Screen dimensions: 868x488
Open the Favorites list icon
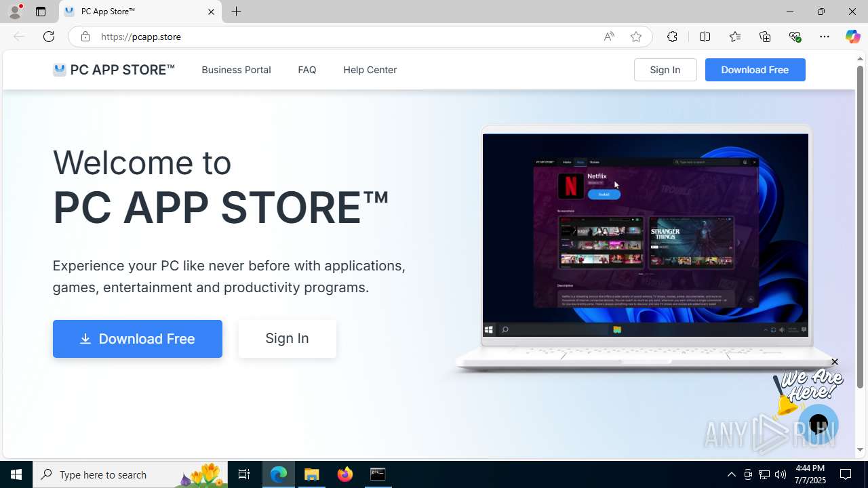735,37
